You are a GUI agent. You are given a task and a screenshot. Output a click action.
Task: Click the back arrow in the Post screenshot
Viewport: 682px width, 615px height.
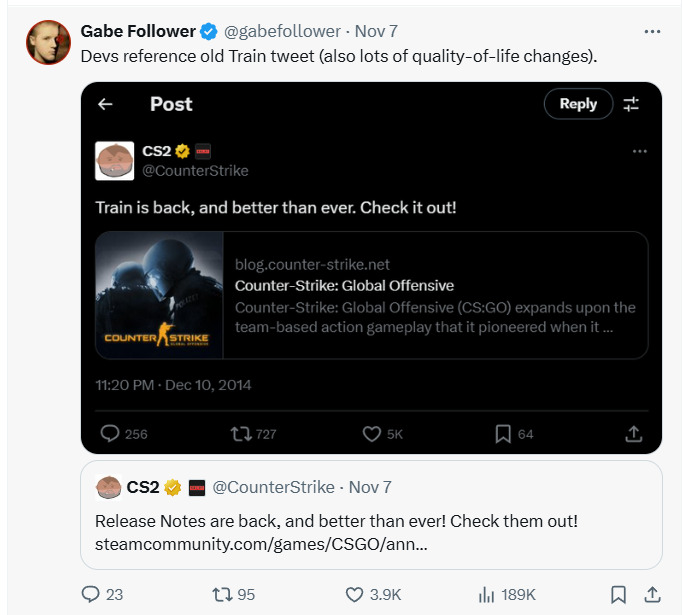click(x=105, y=104)
